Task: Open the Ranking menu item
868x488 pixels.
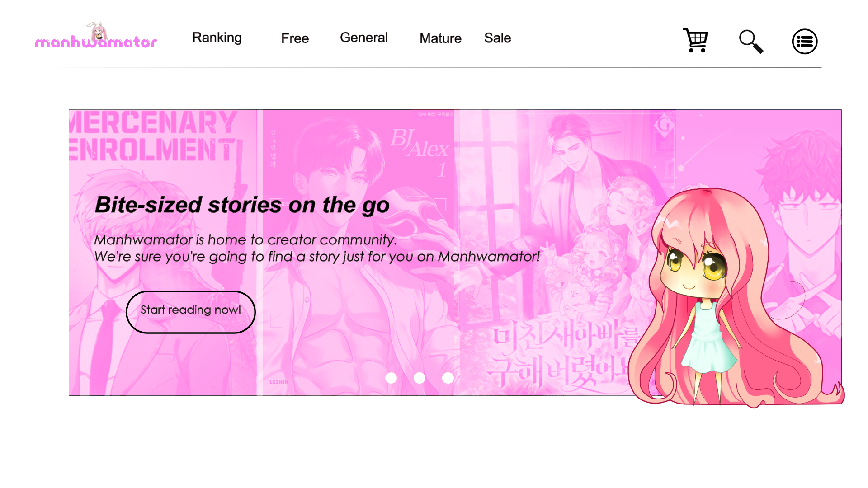Action: (217, 38)
